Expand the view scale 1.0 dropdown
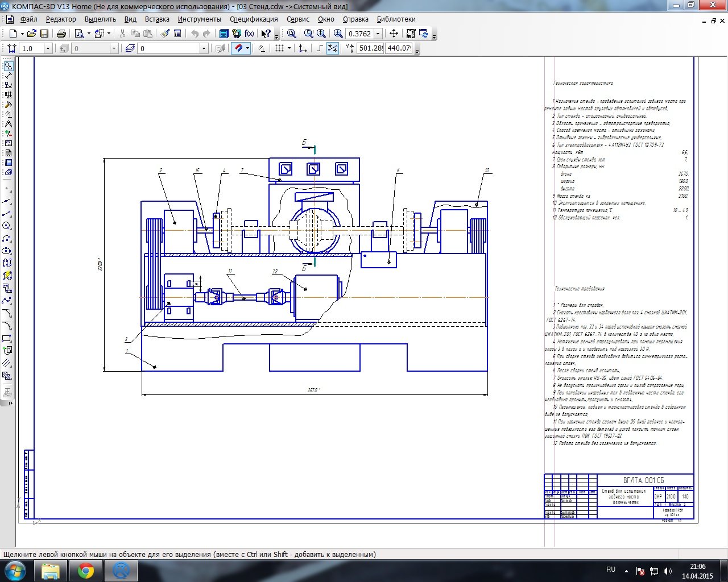This screenshot has width=728, height=582. click(x=48, y=48)
